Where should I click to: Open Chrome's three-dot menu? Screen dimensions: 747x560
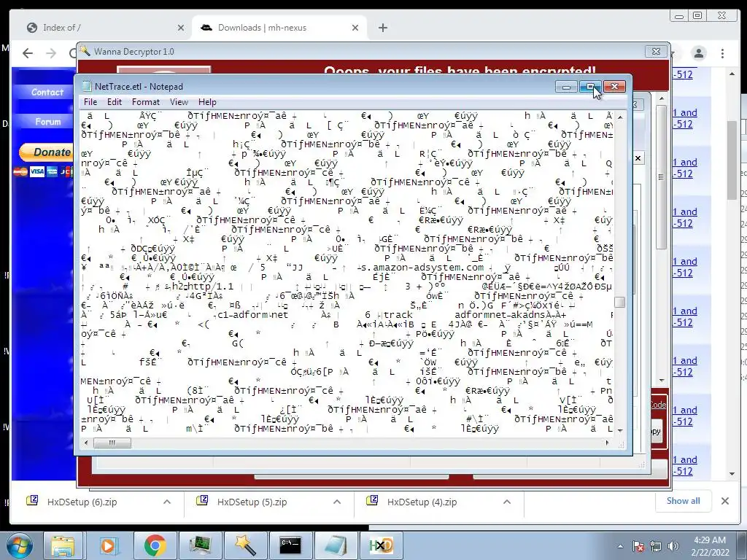click(722, 53)
